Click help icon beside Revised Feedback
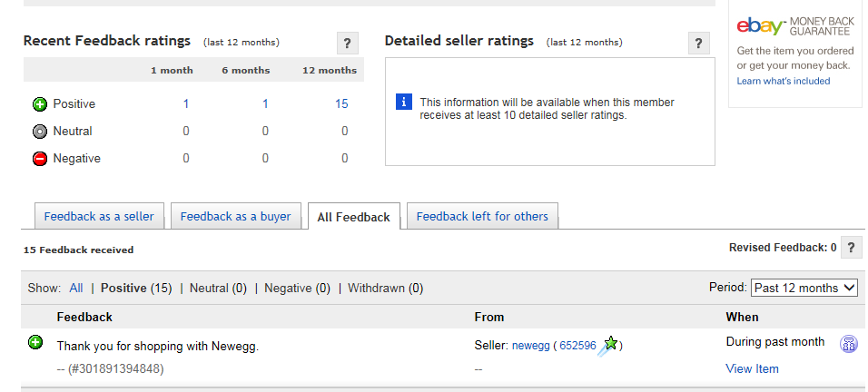 click(851, 247)
